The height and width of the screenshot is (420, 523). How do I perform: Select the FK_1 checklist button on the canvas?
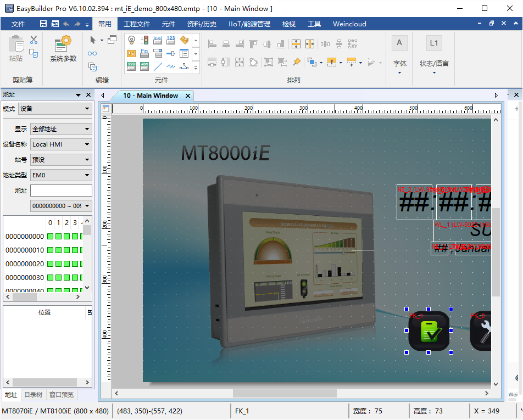click(x=429, y=331)
